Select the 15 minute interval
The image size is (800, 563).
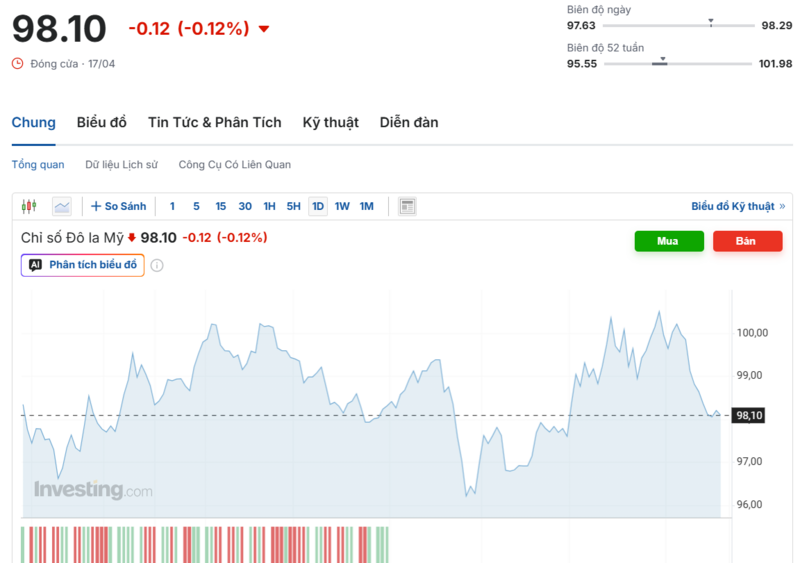(221, 206)
